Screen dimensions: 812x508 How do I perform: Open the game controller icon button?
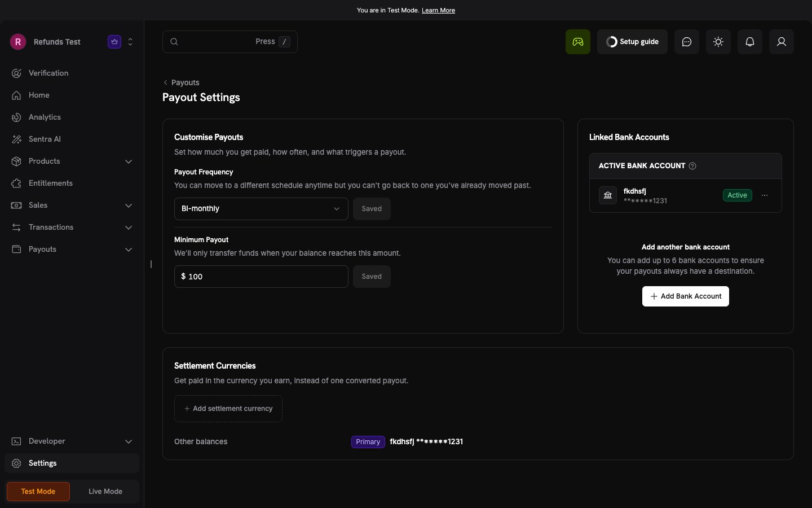pyautogui.click(x=578, y=42)
